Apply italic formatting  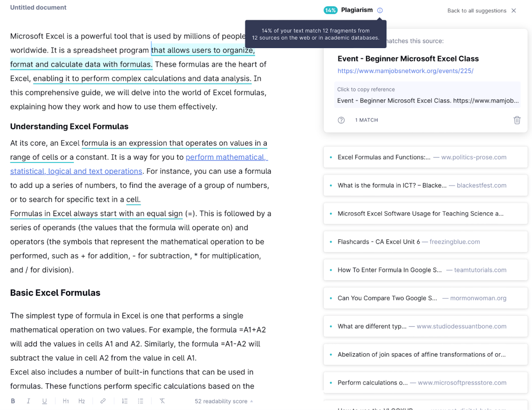pos(28,401)
